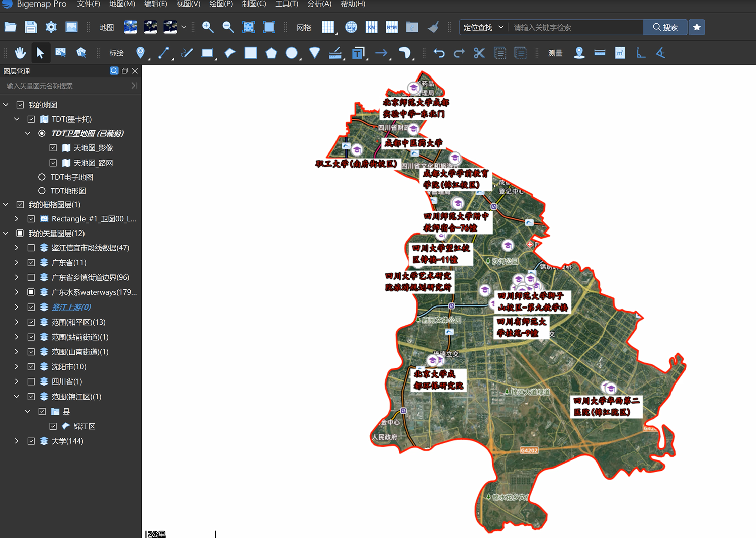
Task: Select the text label tool
Action: click(x=358, y=53)
